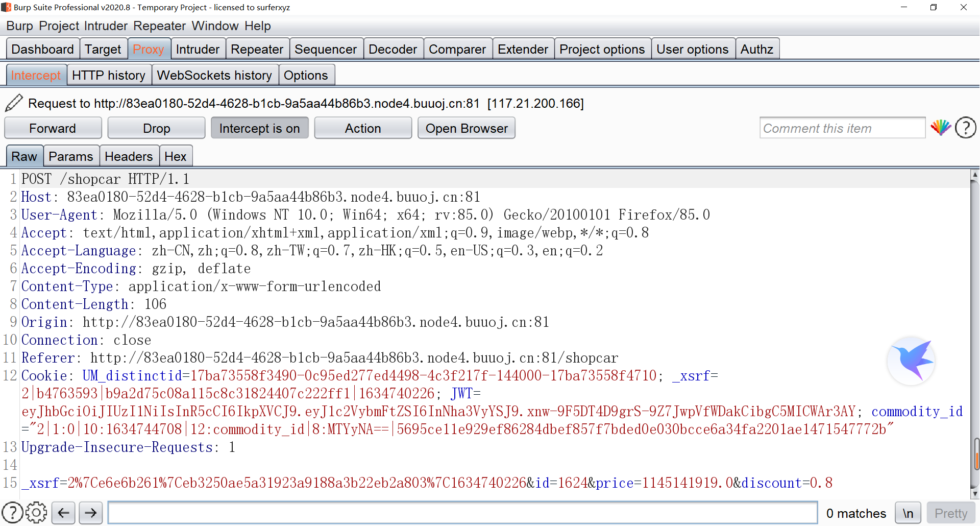Toggle the \n non-printing characters button
The width and height of the screenshot is (980, 526).
click(908, 513)
